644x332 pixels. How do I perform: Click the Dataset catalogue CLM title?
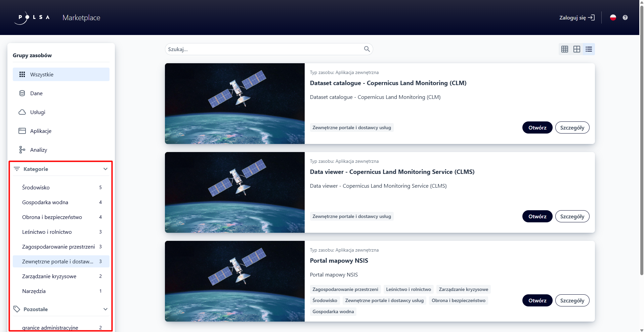[388, 83]
